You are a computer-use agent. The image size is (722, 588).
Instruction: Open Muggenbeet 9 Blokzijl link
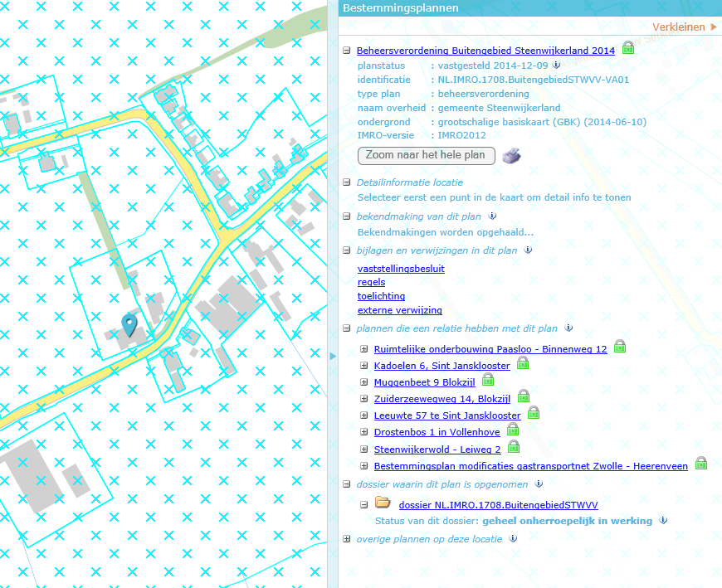[x=425, y=381]
